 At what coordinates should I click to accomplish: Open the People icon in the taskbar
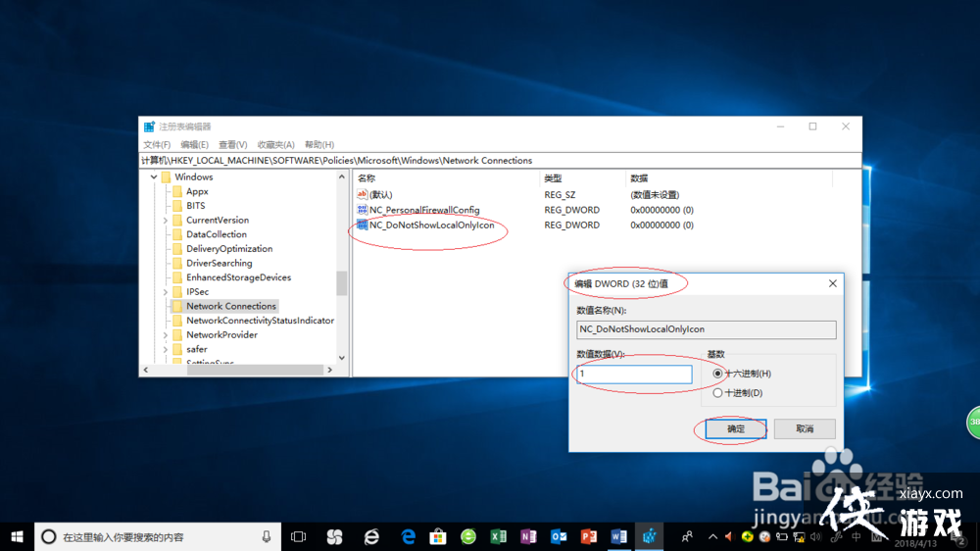pyautogui.click(x=687, y=536)
